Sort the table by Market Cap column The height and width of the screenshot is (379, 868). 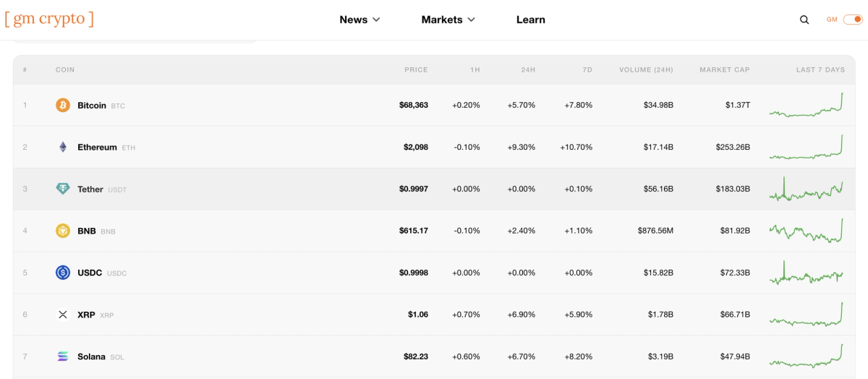click(x=725, y=70)
